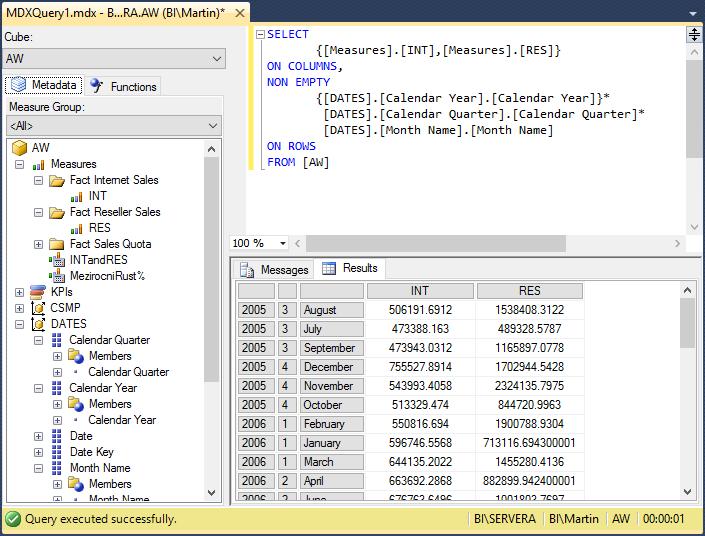The height and width of the screenshot is (536, 705).
Task: Click the December row header cell
Action: pos(332,367)
